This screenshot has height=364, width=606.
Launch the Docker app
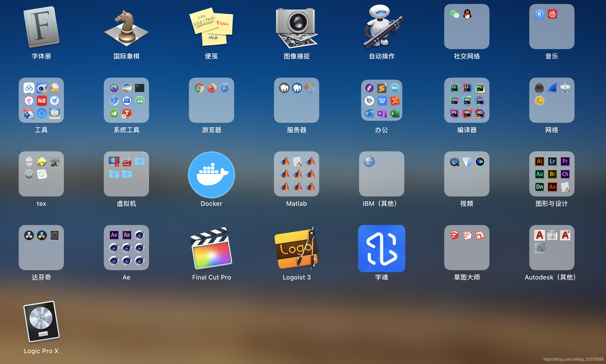(211, 175)
